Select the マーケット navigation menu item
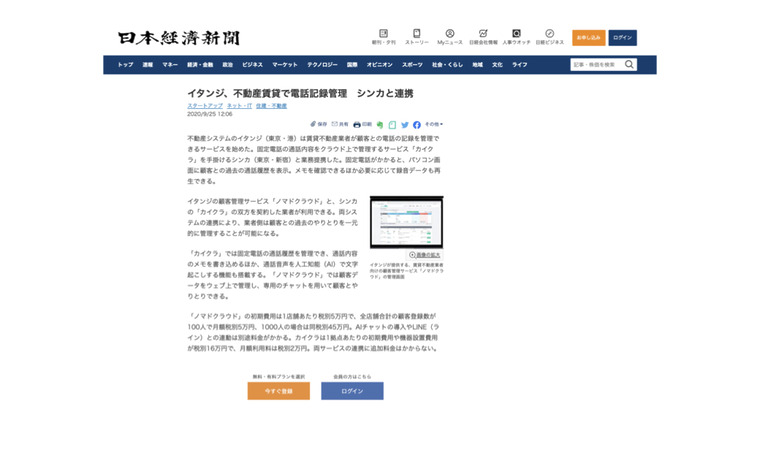 point(284,65)
